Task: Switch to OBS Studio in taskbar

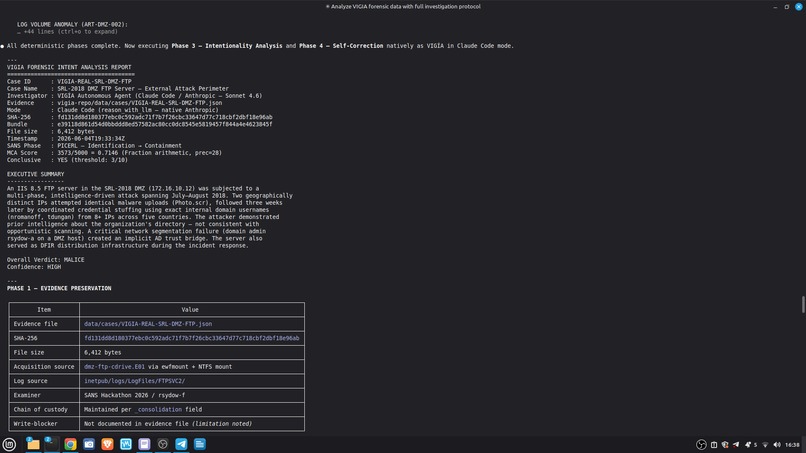Action: coord(163,444)
